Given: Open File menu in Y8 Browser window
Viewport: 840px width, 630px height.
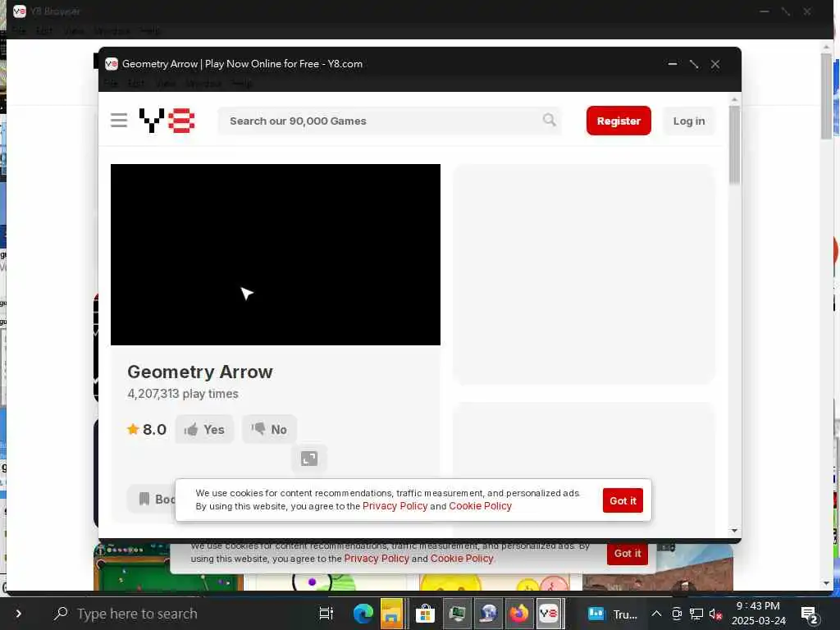Looking at the screenshot, I should [x=19, y=30].
